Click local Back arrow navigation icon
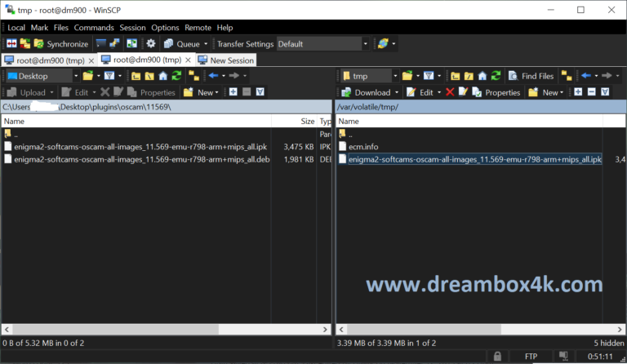 pyautogui.click(x=214, y=76)
